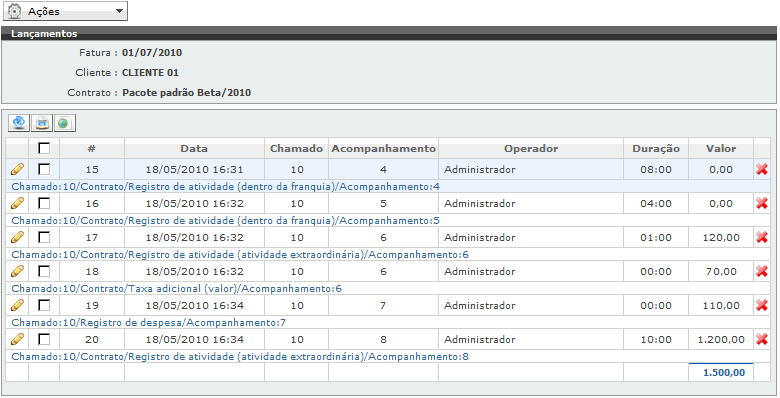The height and width of the screenshot is (398, 780).
Task: Sort by the Data column header
Action: [194, 149]
